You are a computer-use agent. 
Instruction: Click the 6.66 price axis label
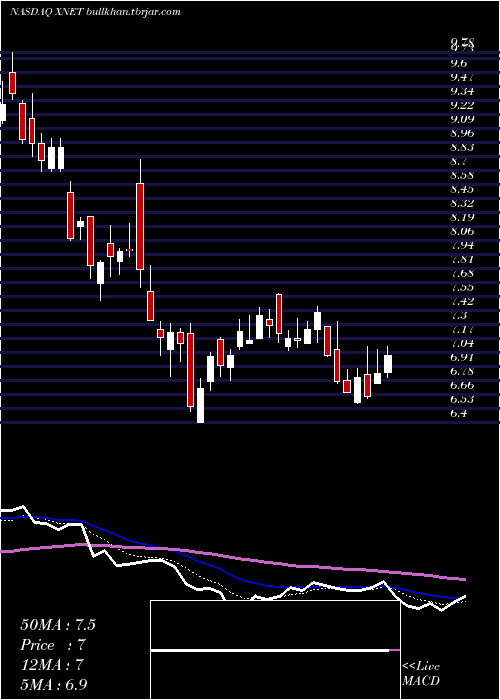462,385
